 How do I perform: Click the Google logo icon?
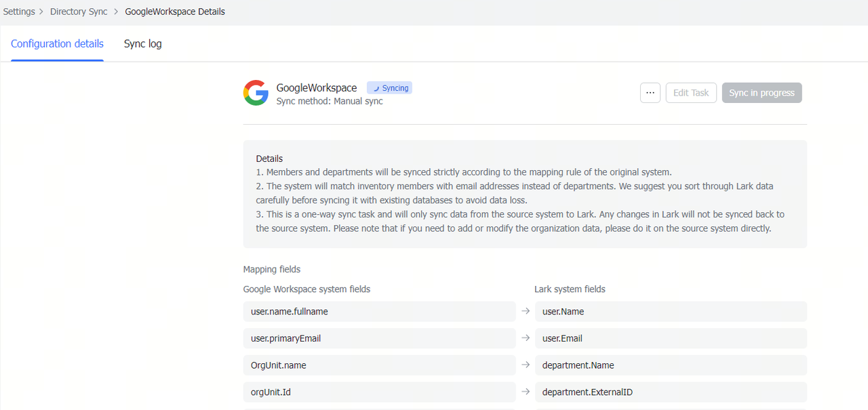click(256, 93)
